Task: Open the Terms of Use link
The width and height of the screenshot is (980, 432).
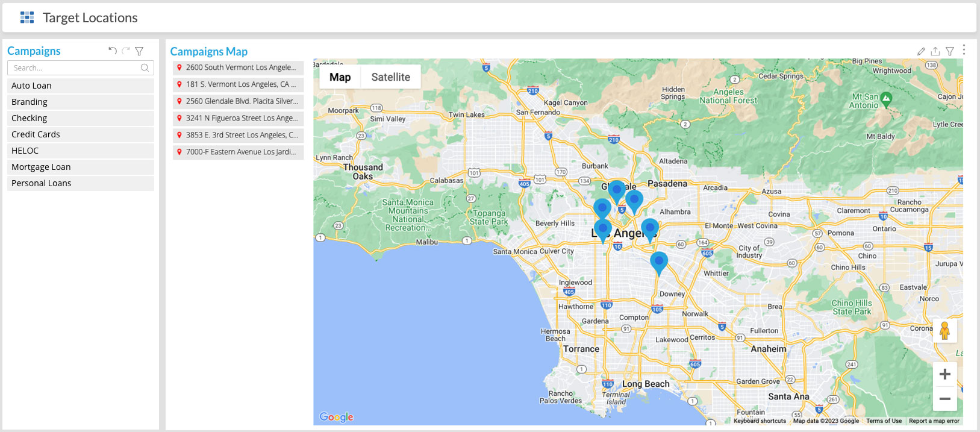Action: [x=884, y=421]
